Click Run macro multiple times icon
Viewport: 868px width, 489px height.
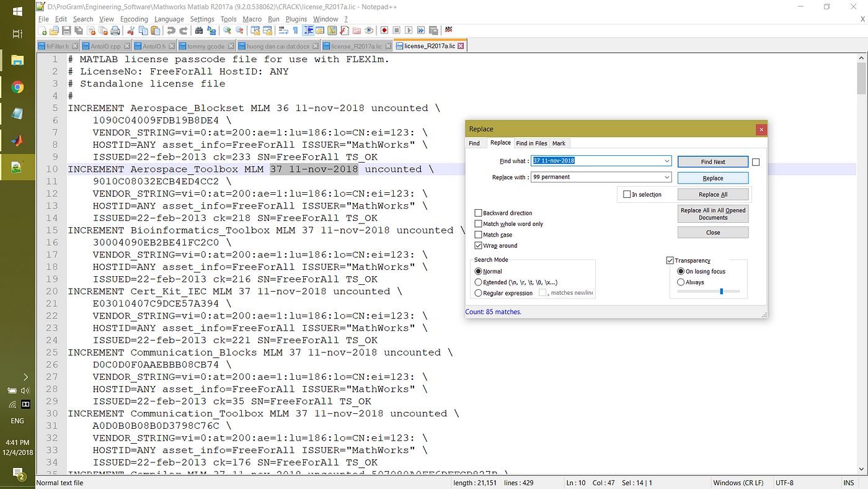(x=421, y=30)
